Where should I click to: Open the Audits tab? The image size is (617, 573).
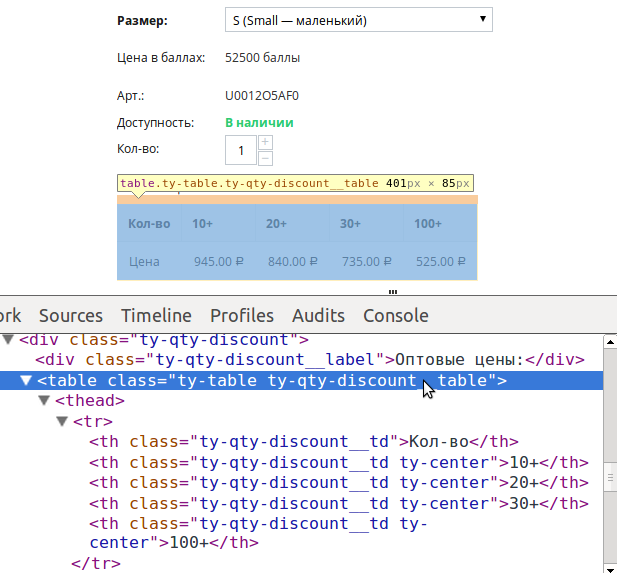coord(318,315)
